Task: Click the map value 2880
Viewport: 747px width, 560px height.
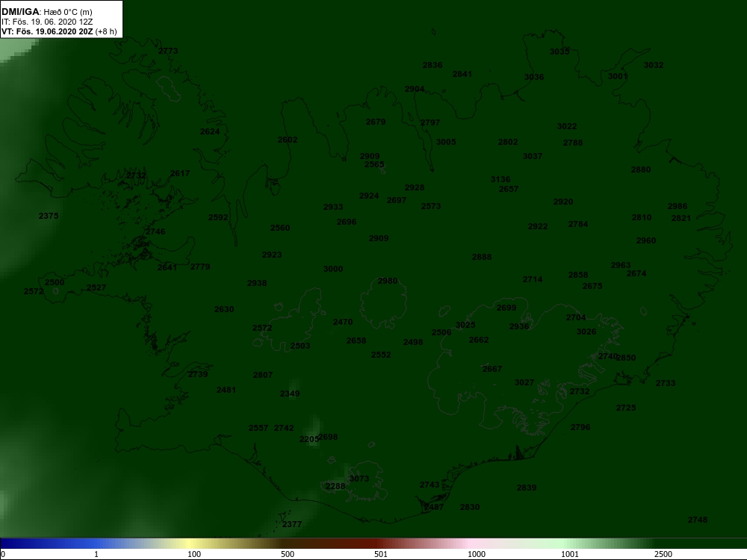Action: 641,170
